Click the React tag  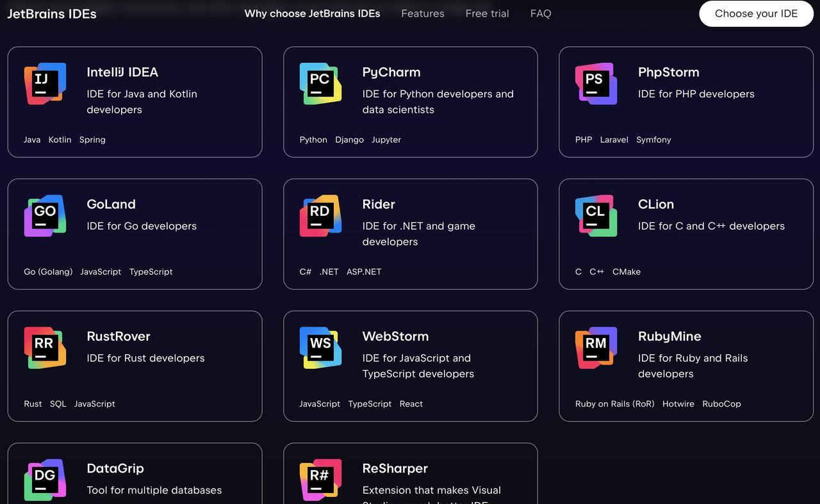click(411, 403)
